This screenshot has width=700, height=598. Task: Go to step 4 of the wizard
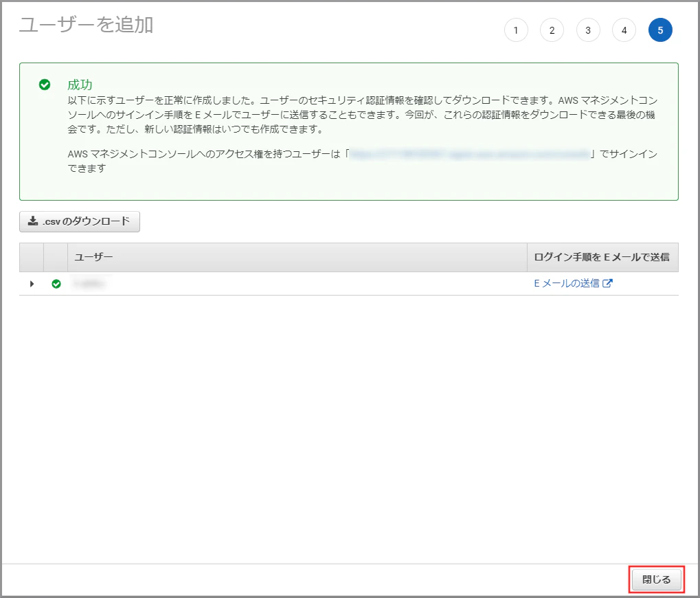click(624, 30)
